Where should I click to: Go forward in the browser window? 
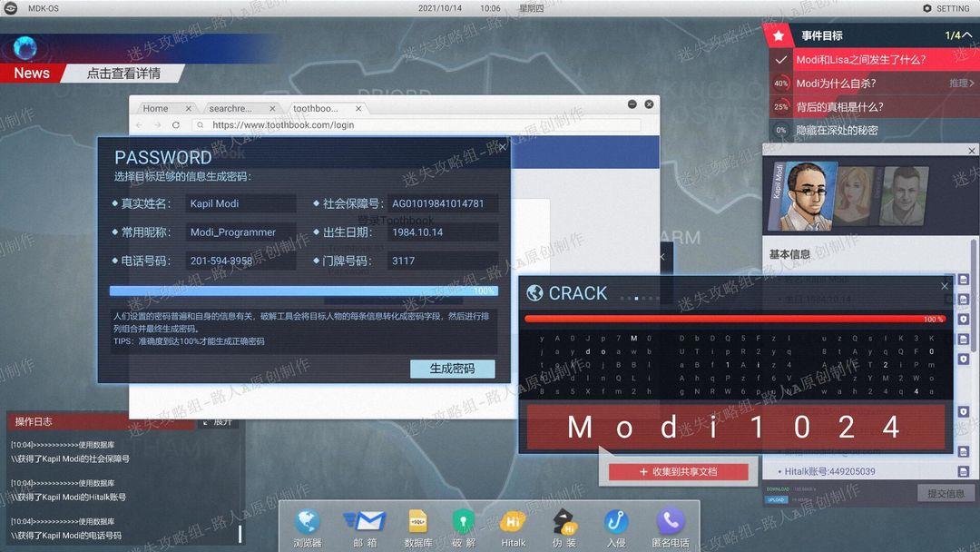pyautogui.click(x=158, y=125)
